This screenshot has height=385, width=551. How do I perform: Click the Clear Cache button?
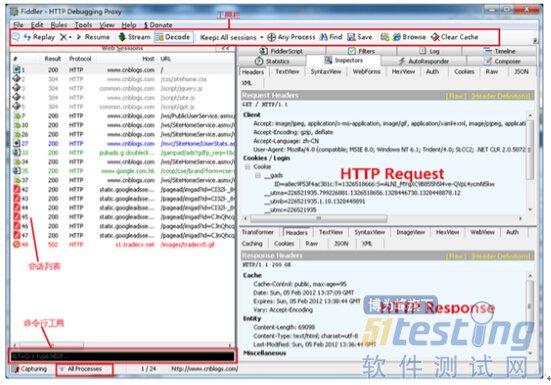[455, 37]
